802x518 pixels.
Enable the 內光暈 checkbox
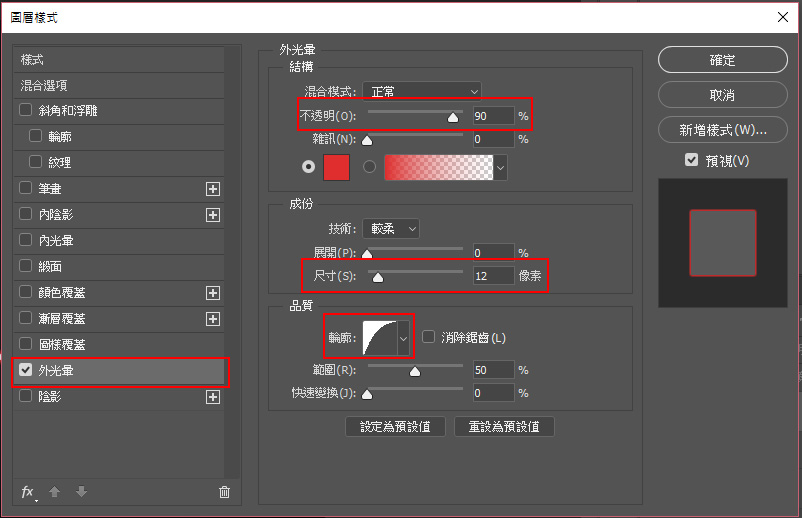pyautogui.click(x=26, y=239)
